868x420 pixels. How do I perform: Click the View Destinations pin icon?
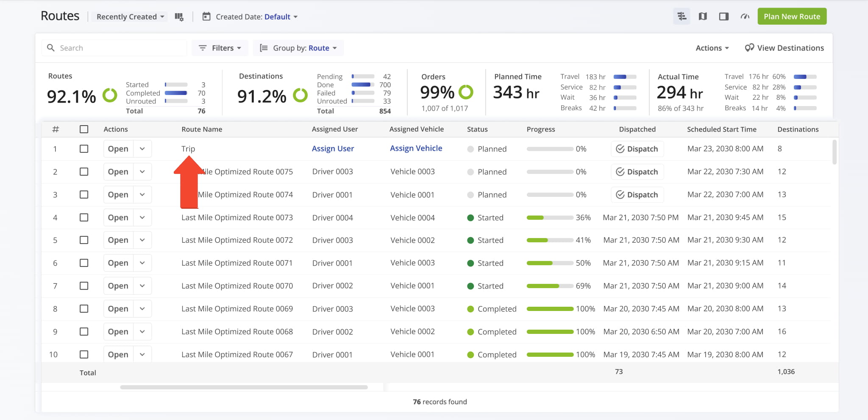[749, 48]
